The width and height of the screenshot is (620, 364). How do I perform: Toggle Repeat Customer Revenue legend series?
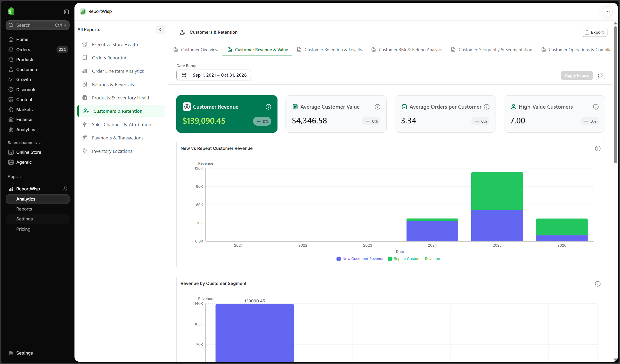(x=413, y=259)
